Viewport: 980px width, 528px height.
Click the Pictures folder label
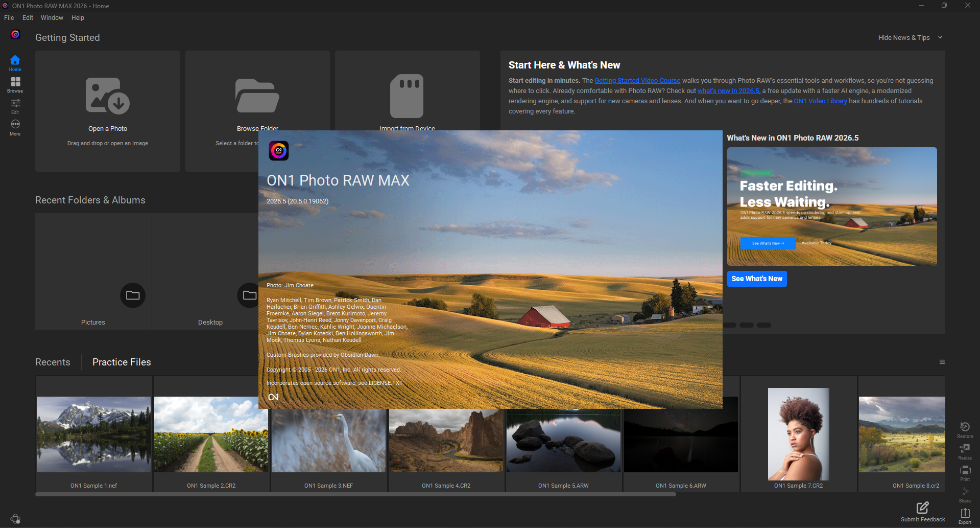tap(93, 323)
